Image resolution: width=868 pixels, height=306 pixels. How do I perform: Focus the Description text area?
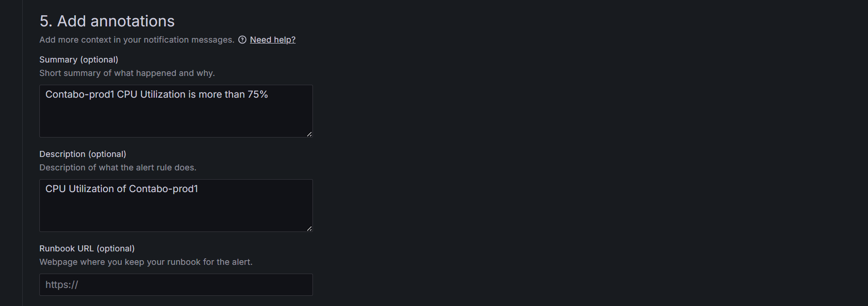click(176, 210)
